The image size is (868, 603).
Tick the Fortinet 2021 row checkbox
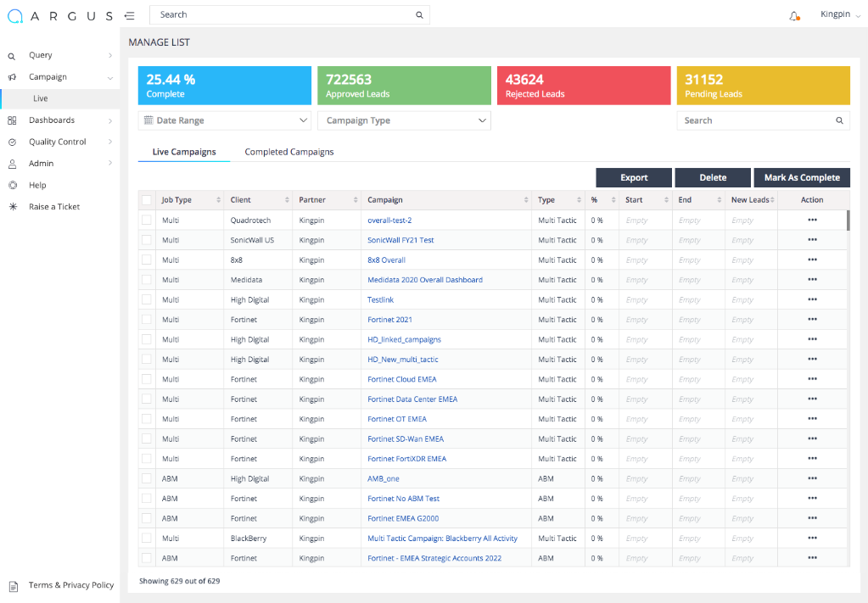click(147, 320)
